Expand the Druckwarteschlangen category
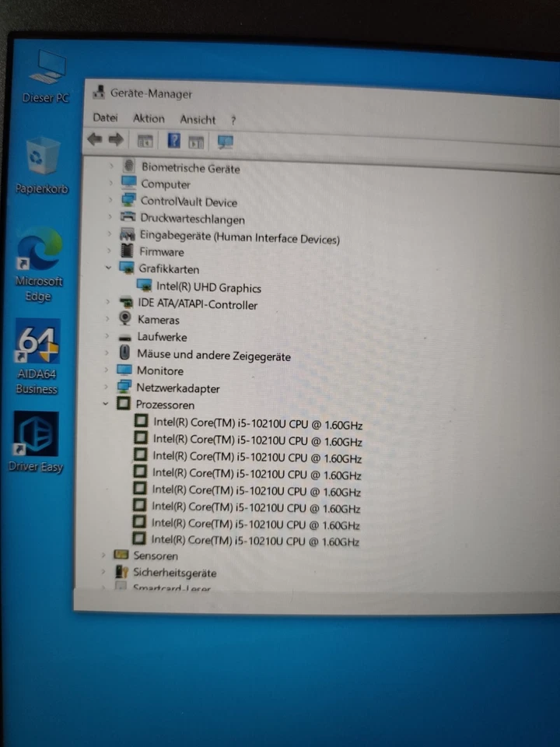The width and height of the screenshot is (560, 747). pyautogui.click(x=110, y=216)
